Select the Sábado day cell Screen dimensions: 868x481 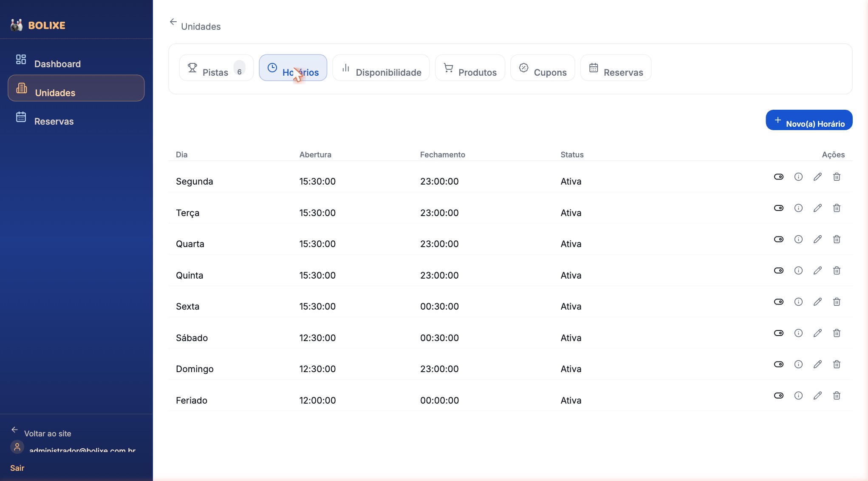click(192, 338)
